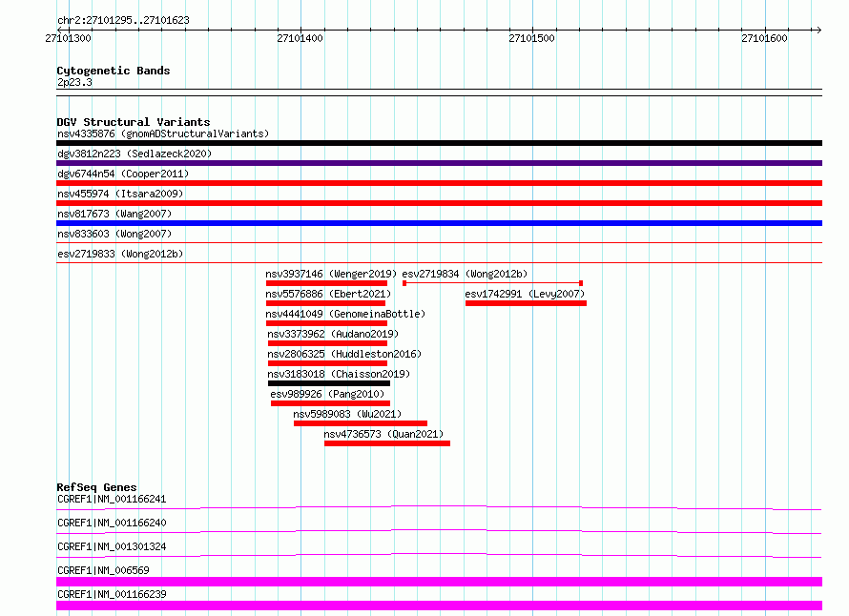Screen dimensions: 849x616
Task: Select the magenta bar under CGREF1|NM_001166239
Action: point(439,606)
